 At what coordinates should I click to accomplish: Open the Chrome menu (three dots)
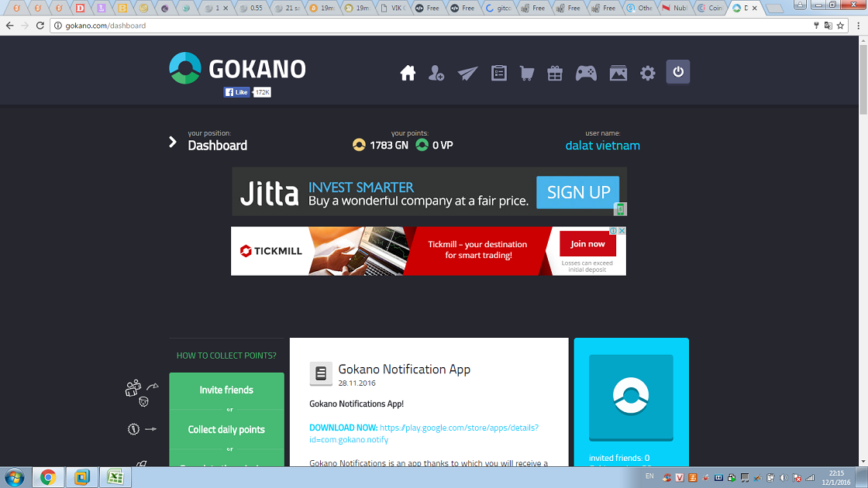[859, 26]
